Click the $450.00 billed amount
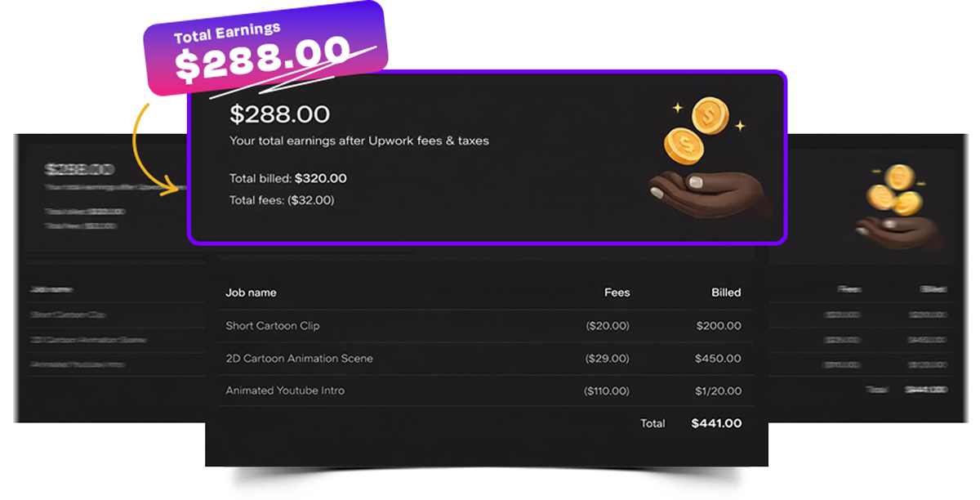This screenshot has height=500, width=980. coord(718,359)
